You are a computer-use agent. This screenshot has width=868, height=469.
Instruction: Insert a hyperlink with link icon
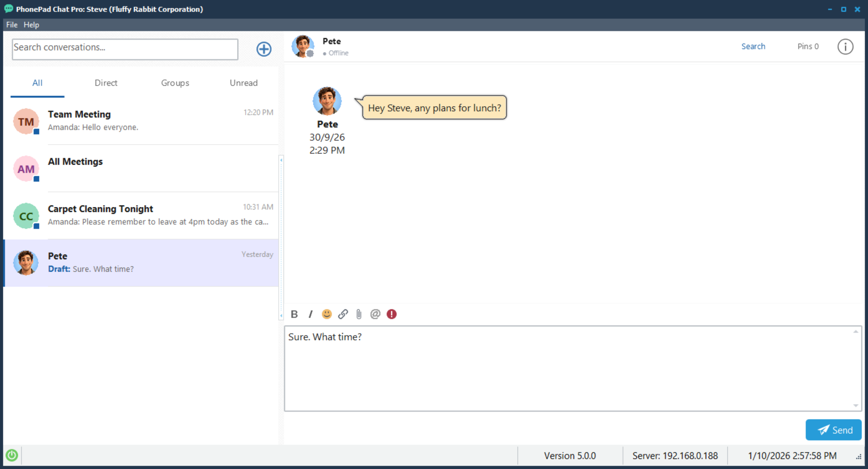(x=343, y=314)
